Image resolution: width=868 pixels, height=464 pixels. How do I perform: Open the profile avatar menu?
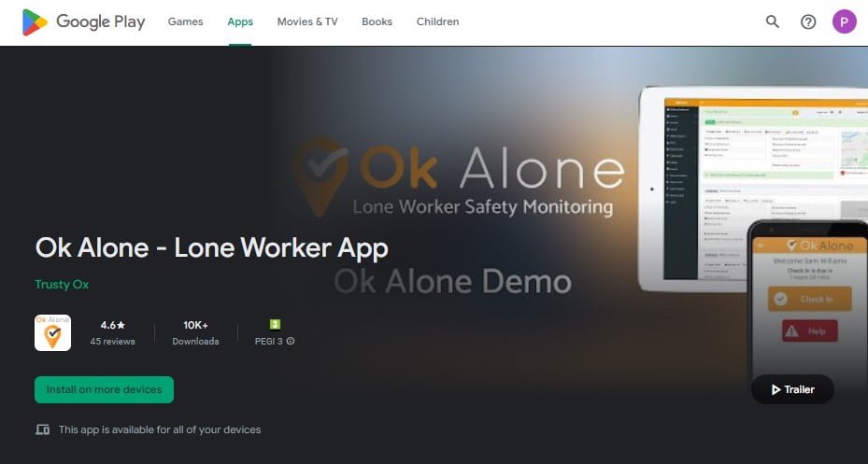(845, 21)
